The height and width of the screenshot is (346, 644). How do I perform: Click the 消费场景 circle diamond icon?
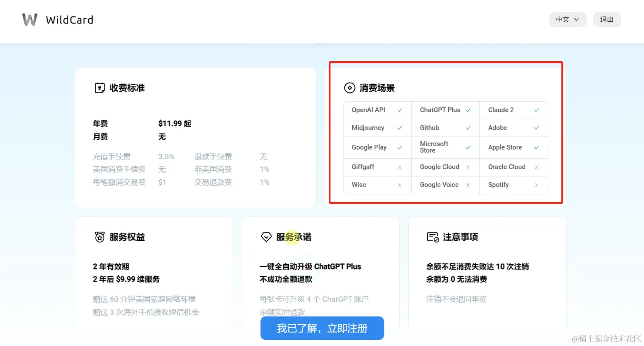[350, 88]
